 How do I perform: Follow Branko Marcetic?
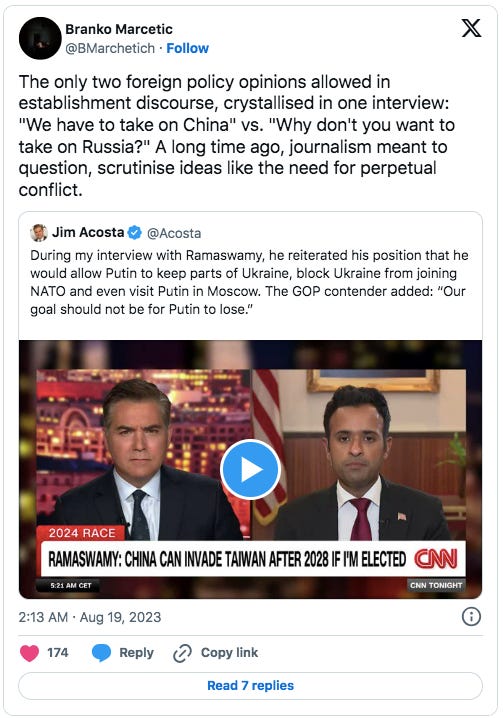pyautogui.click(x=187, y=48)
